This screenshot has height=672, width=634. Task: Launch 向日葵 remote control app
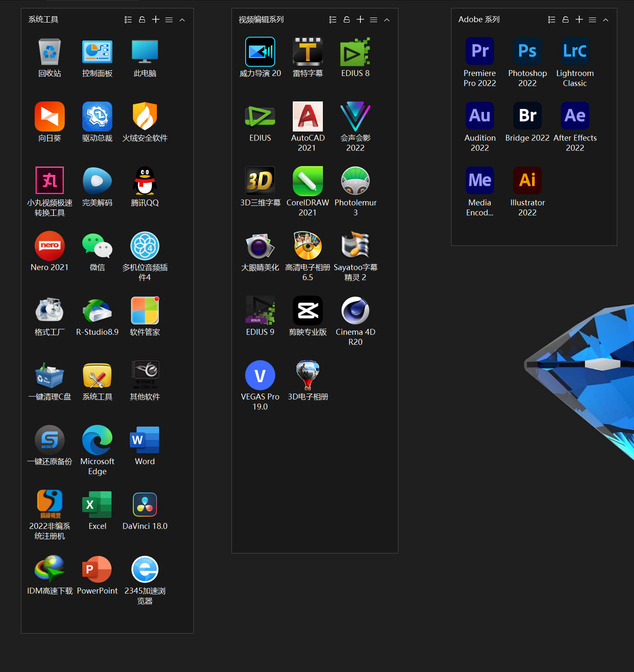click(50, 116)
